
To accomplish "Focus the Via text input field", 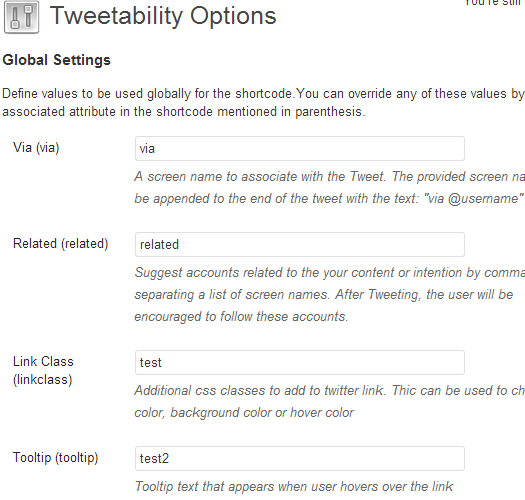I will click(x=300, y=149).
